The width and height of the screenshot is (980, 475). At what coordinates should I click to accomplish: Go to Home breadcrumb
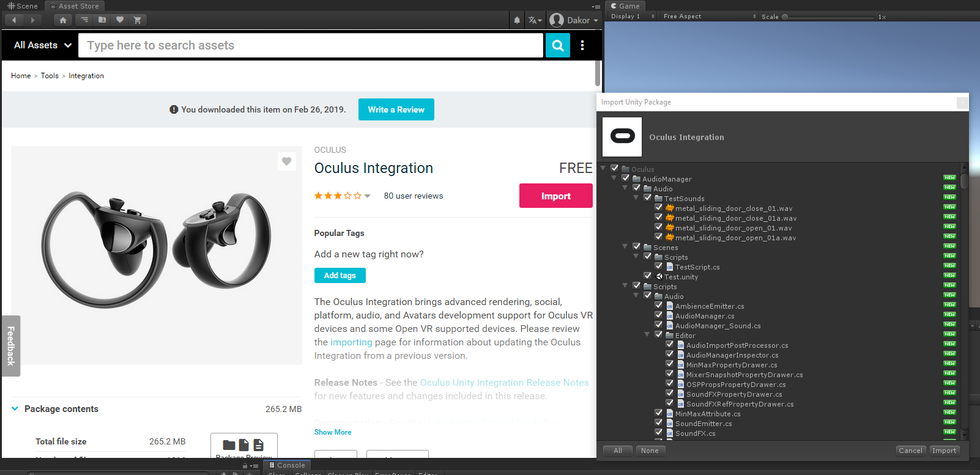tap(21, 76)
